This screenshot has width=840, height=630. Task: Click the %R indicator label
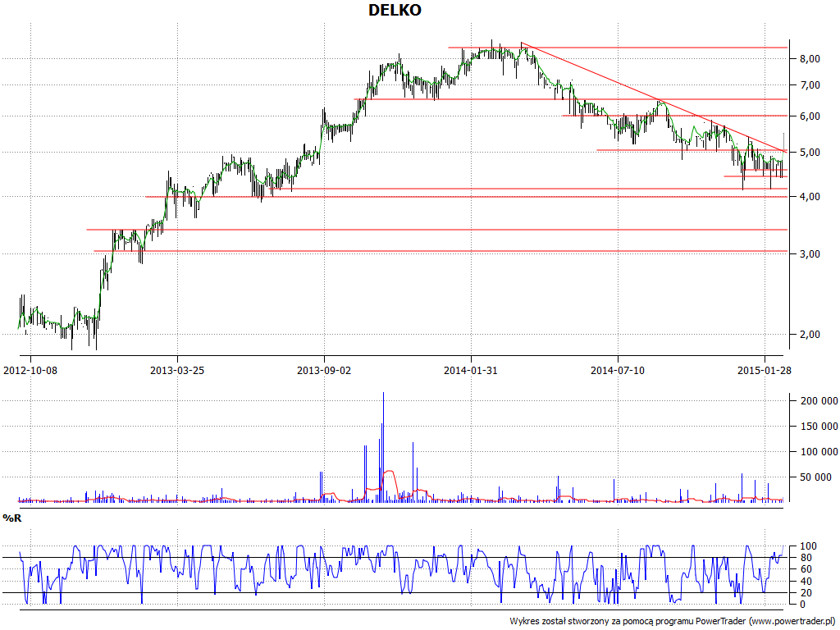11,518
